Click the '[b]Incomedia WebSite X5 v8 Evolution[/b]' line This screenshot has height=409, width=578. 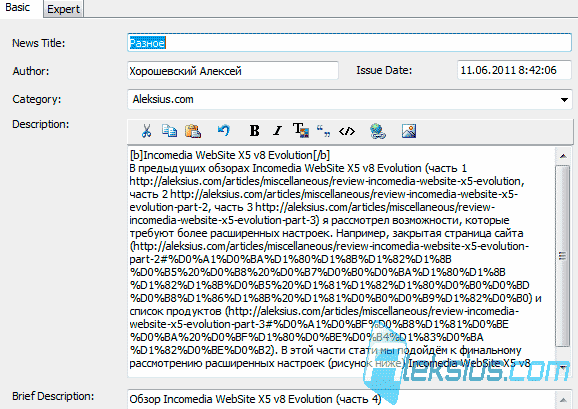click(230, 155)
